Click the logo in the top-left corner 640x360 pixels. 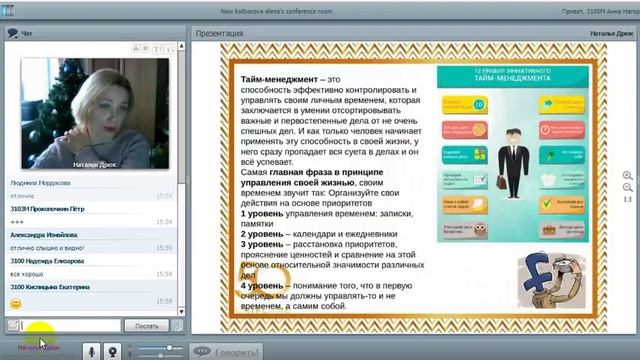point(7,11)
